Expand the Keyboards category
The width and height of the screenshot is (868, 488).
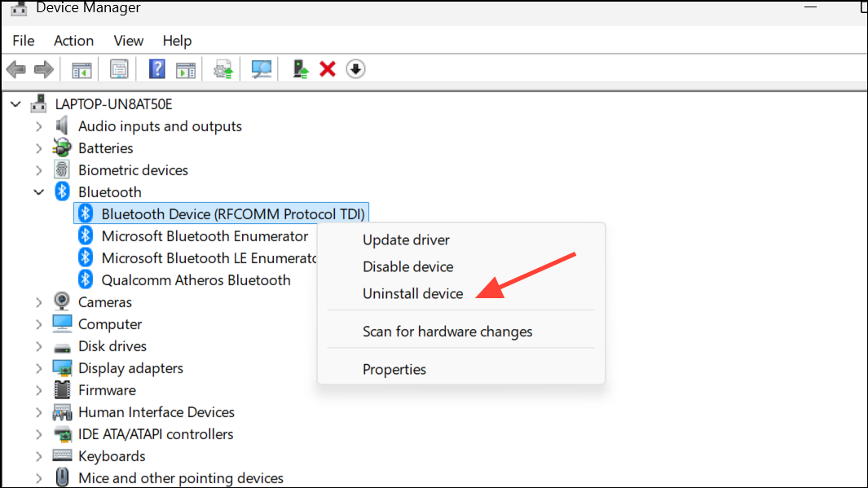[x=38, y=456]
